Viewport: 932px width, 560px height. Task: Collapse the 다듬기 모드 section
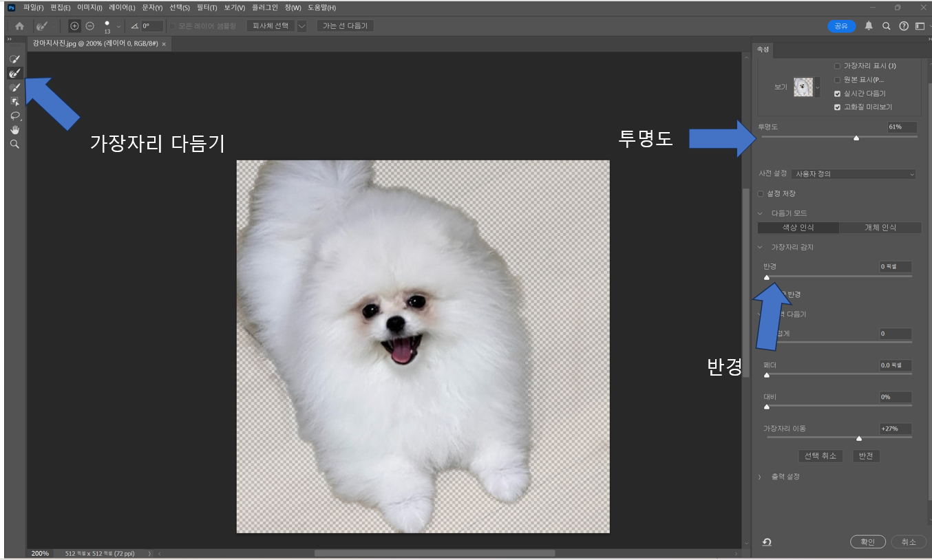(761, 213)
